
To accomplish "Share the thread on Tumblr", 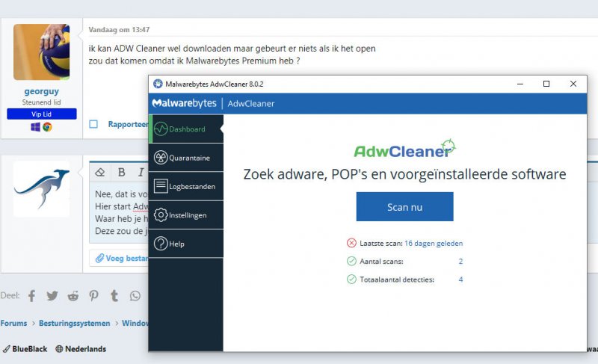I will 114,295.
